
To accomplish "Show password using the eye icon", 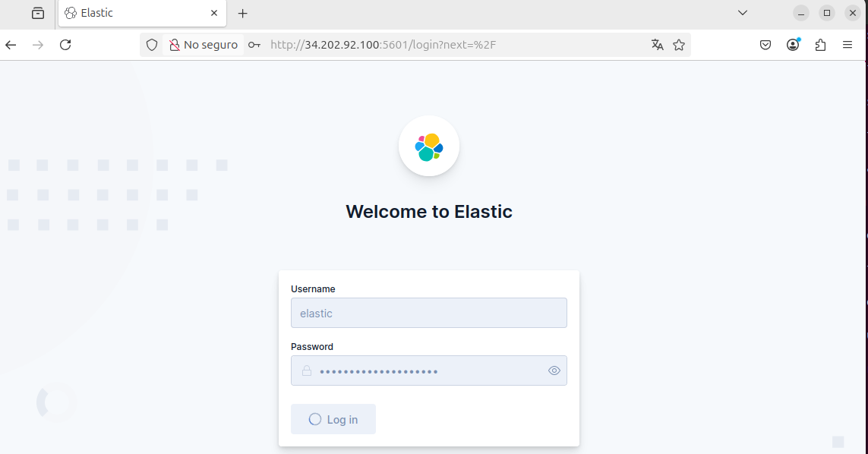I will point(554,370).
